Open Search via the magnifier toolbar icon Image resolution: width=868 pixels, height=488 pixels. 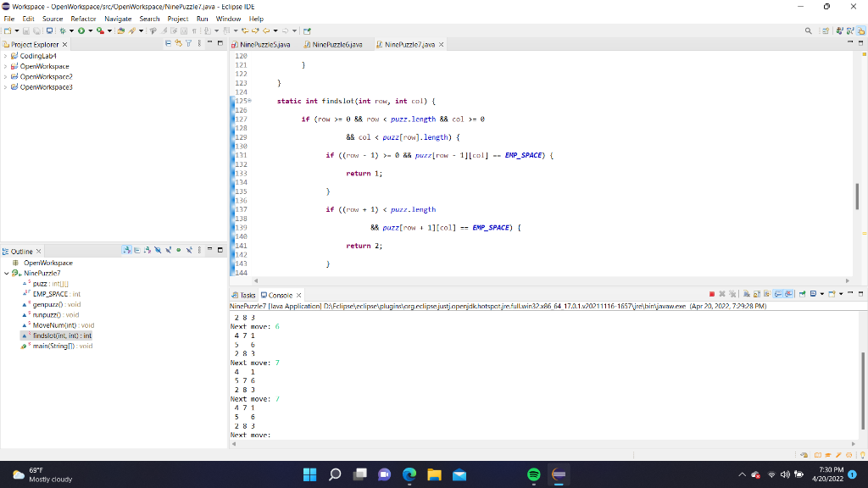pyautogui.click(x=808, y=29)
